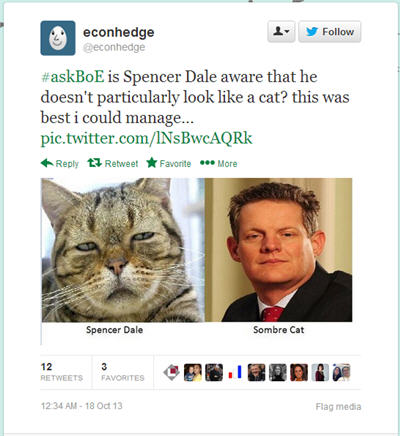This screenshot has width=400, height=436.
Task: Open the pic.twitter.com/lNsBwcAQRk link
Action: (146, 138)
